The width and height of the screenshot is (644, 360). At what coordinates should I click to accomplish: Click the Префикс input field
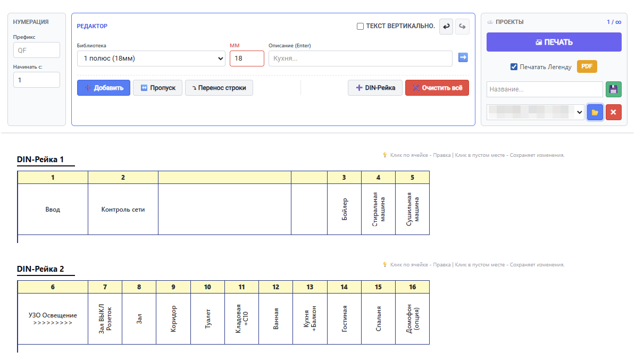[x=36, y=50]
